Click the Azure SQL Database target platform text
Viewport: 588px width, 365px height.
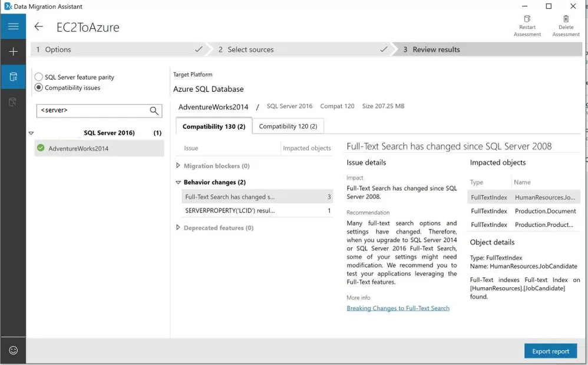pos(208,89)
